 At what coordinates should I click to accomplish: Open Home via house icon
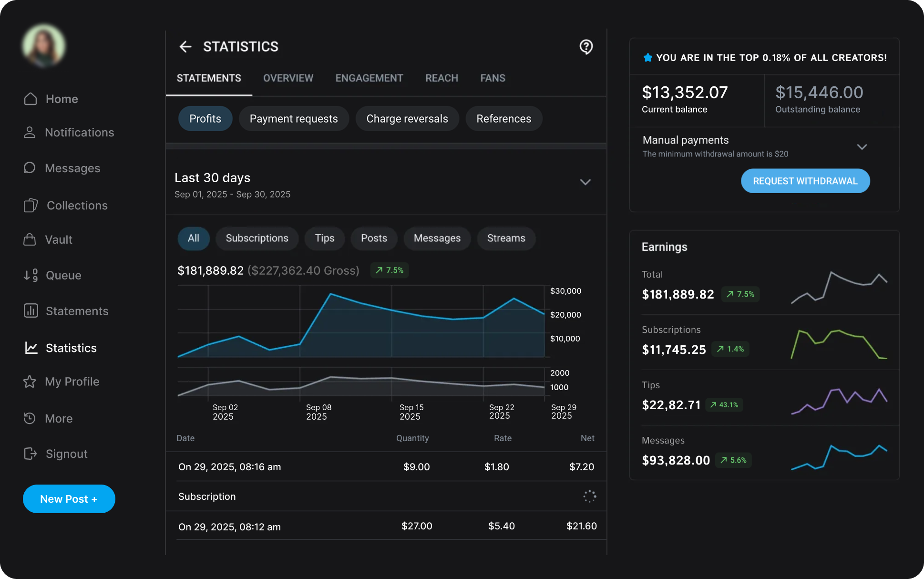pyautogui.click(x=31, y=99)
